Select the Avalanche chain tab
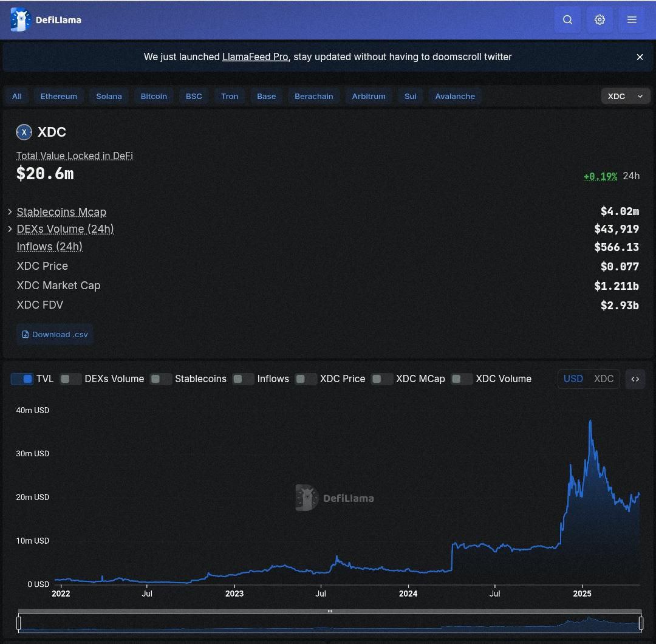656x644 pixels. tap(455, 96)
